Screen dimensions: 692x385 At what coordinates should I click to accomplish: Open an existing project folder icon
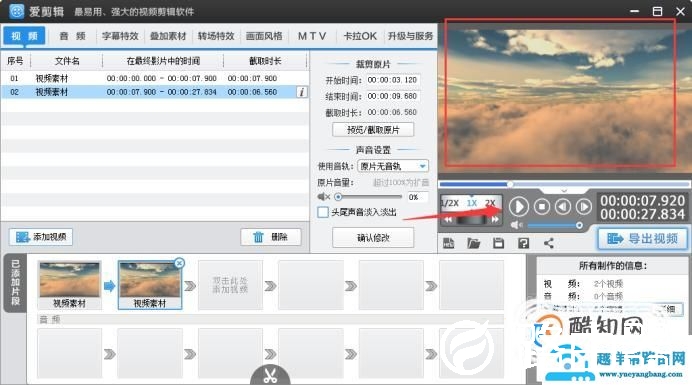coord(473,243)
